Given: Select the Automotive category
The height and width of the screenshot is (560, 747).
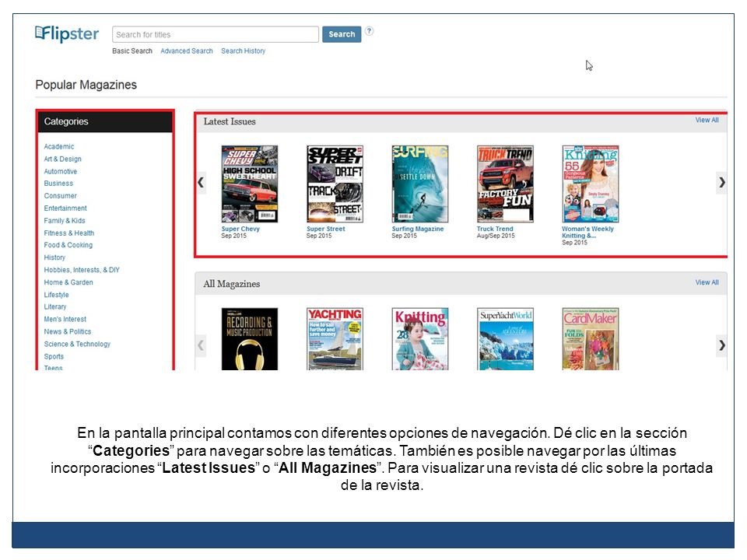Looking at the screenshot, I should point(61,171).
